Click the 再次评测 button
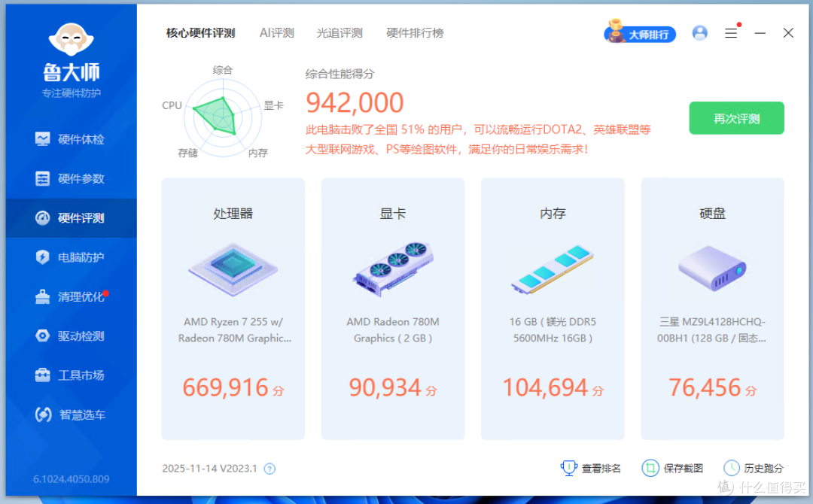The image size is (813, 504). point(736,118)
